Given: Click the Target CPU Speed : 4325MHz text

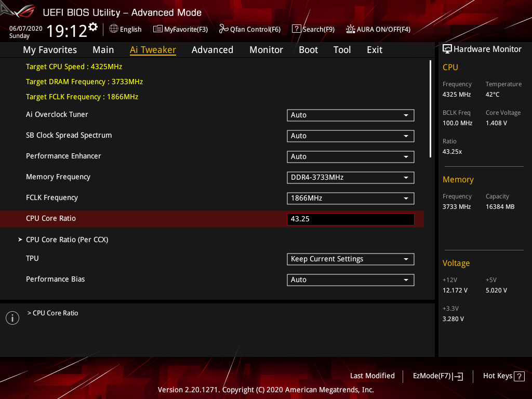Looking at the screenshot, I should coord(74,66).
